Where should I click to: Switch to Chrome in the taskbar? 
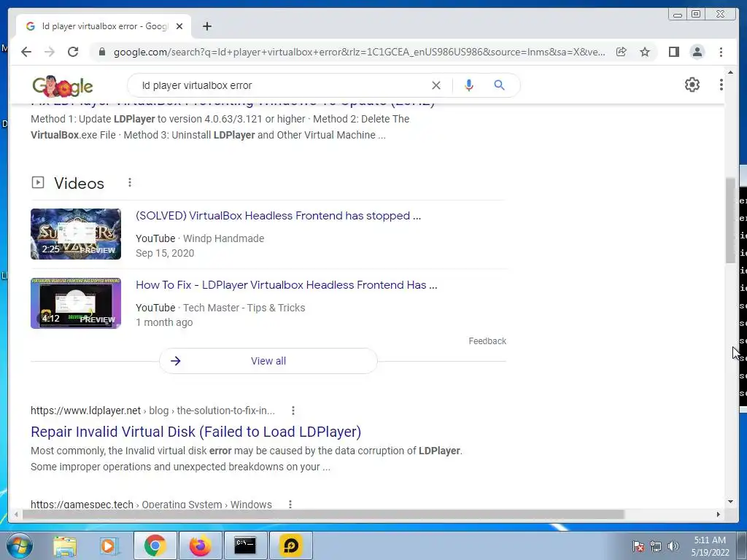tap(155, 545)
